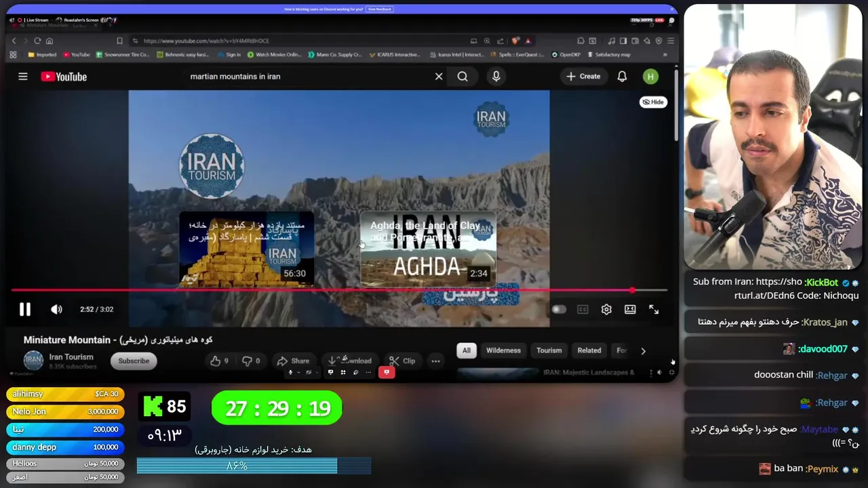Download the video
Screen dimensions: 868x488
pyautogui.click(x=350, y=361)
